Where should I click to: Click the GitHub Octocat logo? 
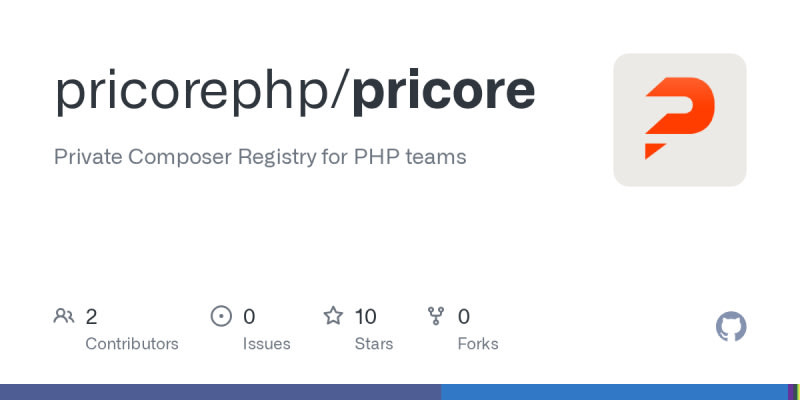tap(731, 327)
